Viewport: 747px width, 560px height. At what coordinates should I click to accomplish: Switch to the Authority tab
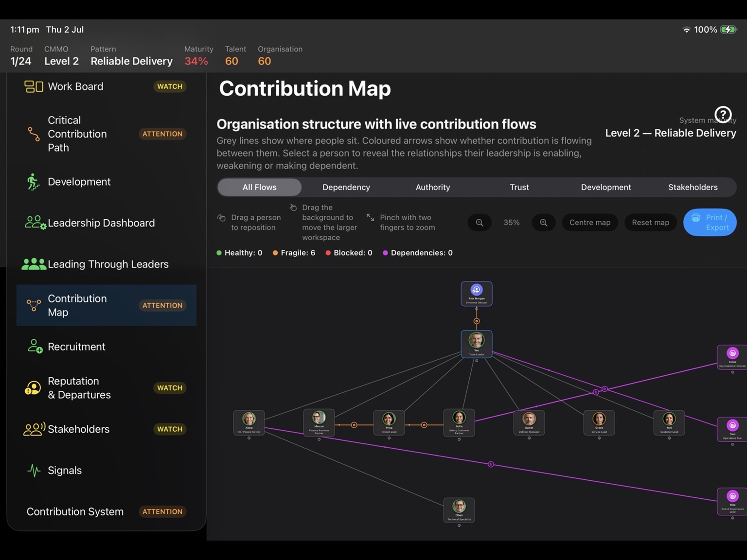[x=433, y=187]
